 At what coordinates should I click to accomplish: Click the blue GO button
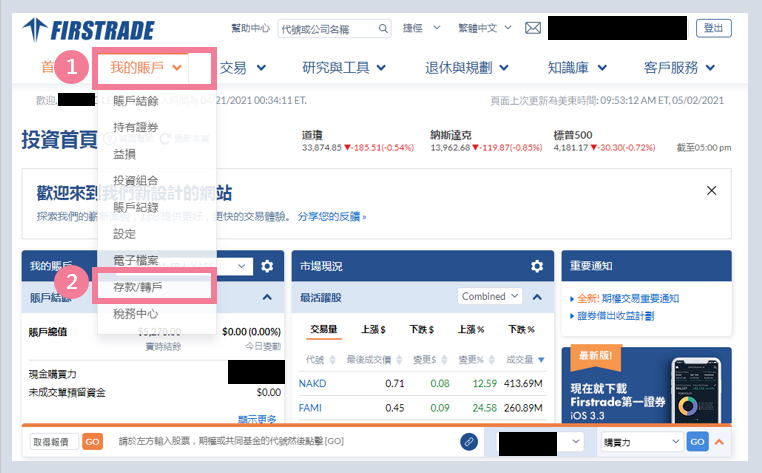[x=697, y=442]
